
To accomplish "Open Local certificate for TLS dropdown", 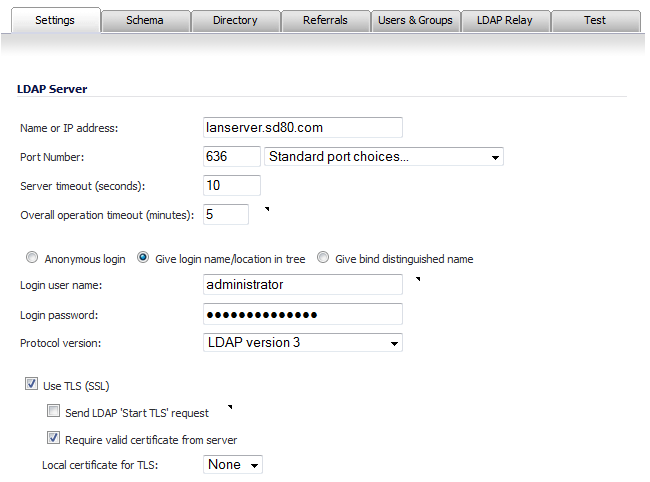I will [x=233, y=465].
